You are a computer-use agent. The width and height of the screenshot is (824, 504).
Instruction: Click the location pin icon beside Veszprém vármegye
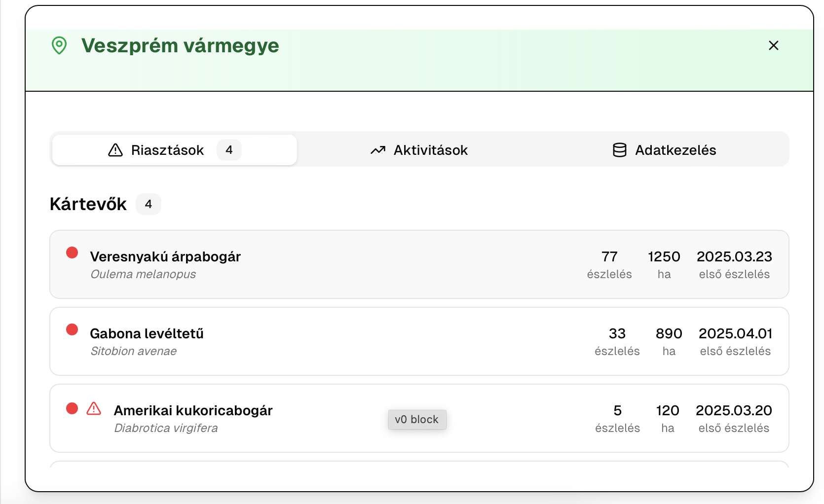point(59,45)
